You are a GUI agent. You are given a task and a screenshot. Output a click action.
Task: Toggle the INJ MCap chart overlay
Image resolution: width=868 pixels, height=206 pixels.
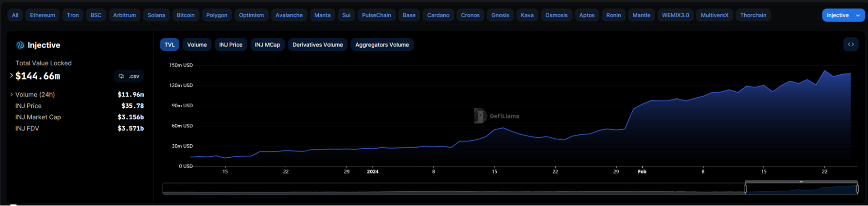[x=267, y=45]
